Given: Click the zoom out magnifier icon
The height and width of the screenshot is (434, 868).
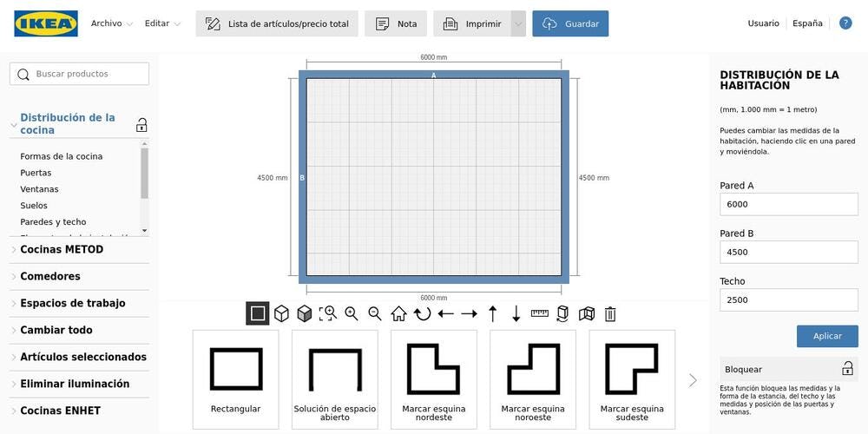Looking at the screenshot, I should [x=375, y=313].
